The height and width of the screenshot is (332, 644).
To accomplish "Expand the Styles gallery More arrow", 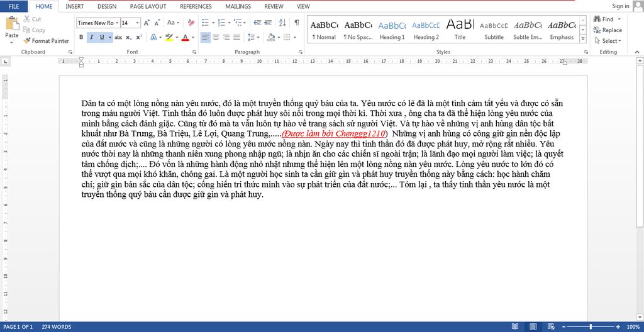I will click(582, 38).
